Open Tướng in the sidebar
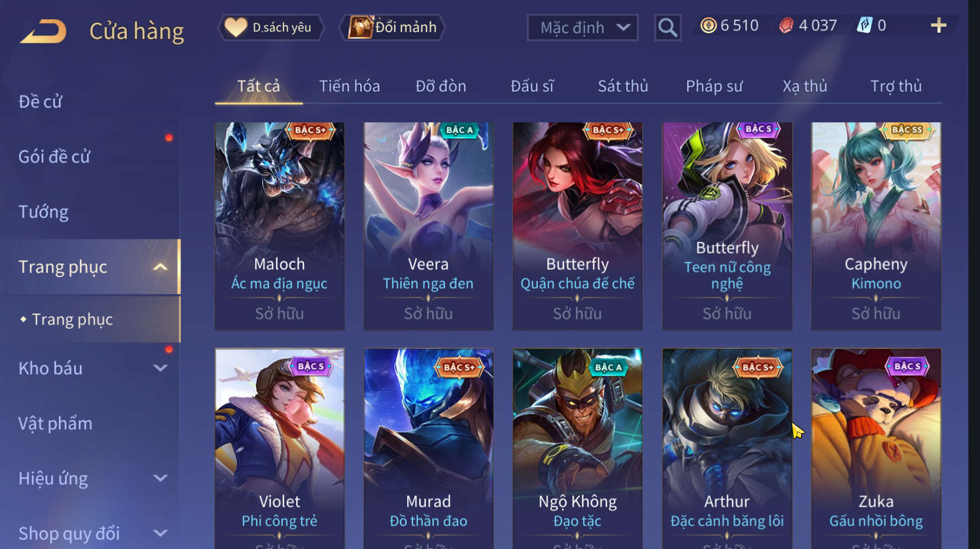This screenshot has height=549, width=980. coord(43,212)
